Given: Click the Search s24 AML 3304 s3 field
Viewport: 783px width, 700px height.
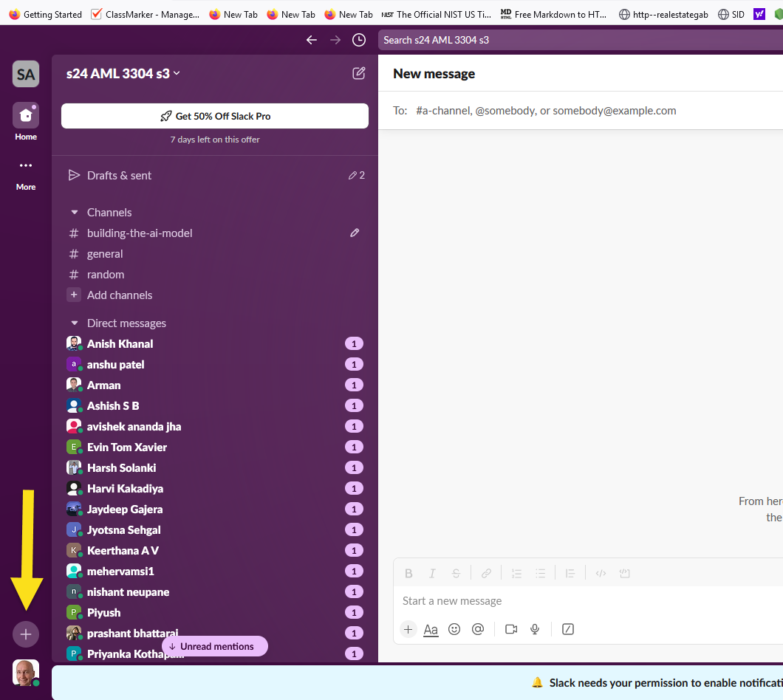Looking at the screenshot, I should (x=581, y=40).
